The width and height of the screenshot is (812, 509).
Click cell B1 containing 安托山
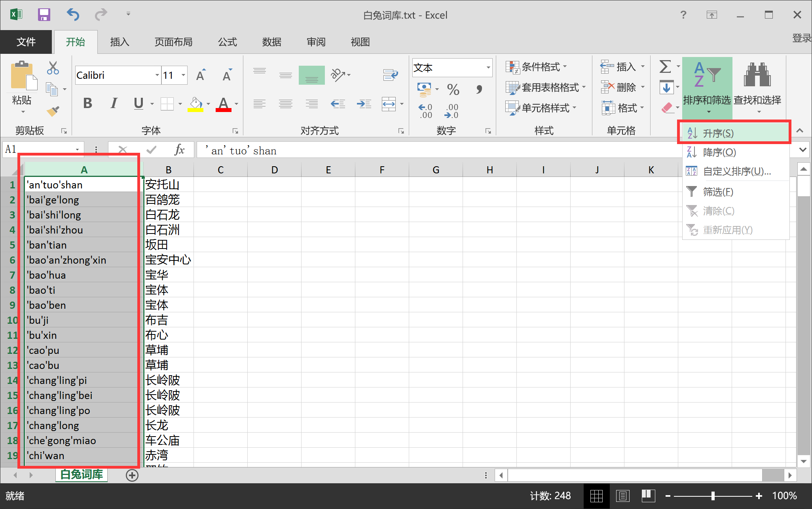168,185
